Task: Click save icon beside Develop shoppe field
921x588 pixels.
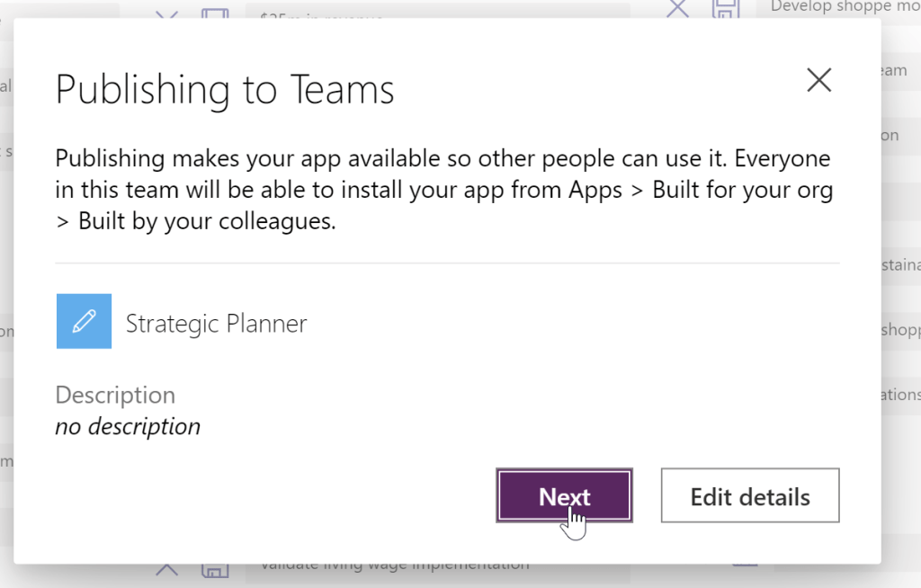Action: point(726,9)
